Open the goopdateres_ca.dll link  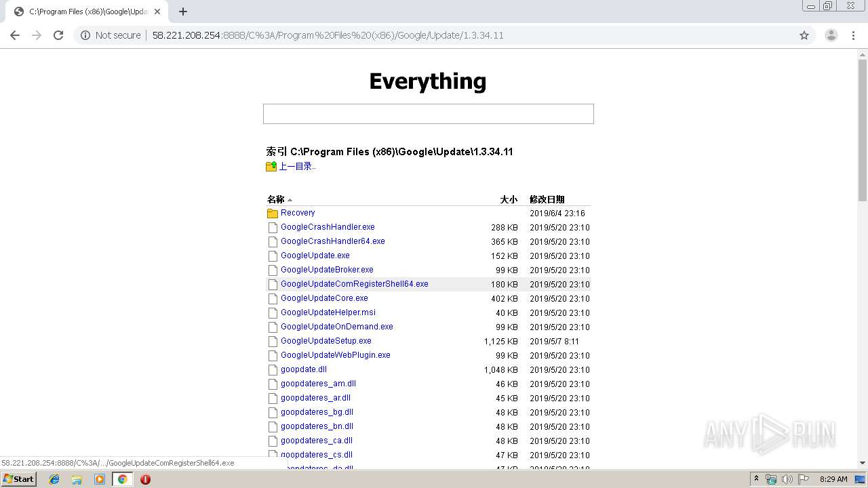(317, 441)
